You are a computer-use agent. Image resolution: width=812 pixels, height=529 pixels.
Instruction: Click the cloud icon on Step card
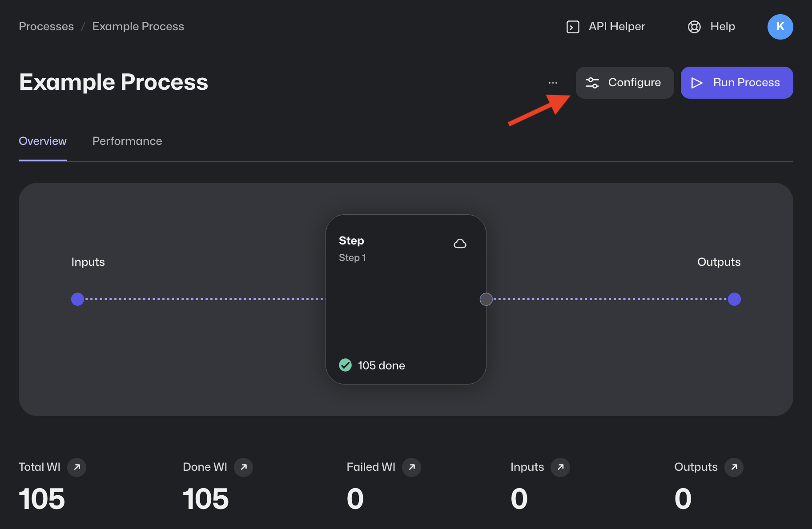click(x=460, y=244)
